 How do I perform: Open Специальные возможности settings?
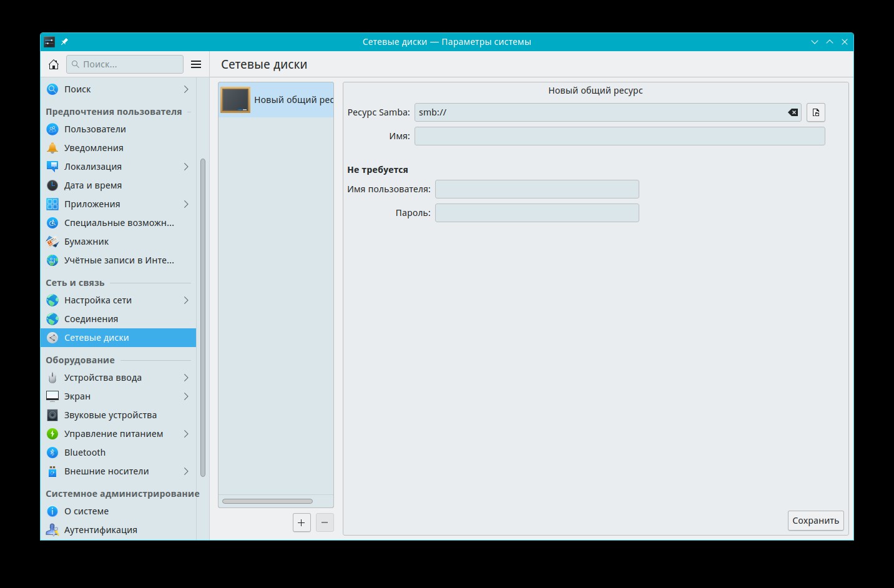(118, 223)
